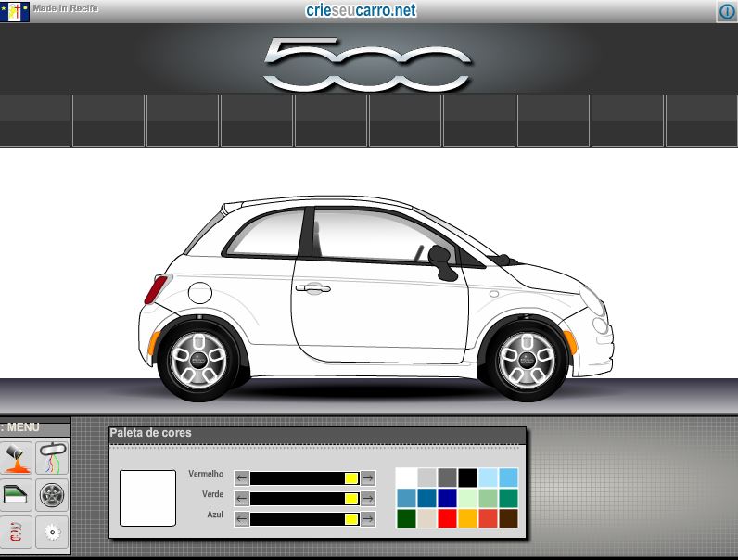Open the gear settings menu
738x560 pixels.
(52, 532)
